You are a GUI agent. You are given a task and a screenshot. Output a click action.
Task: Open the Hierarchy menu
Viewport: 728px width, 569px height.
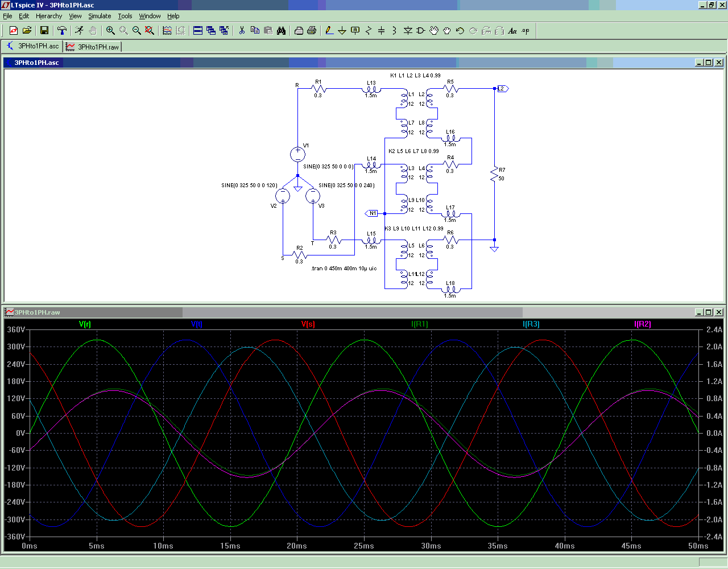pos(49,16)
